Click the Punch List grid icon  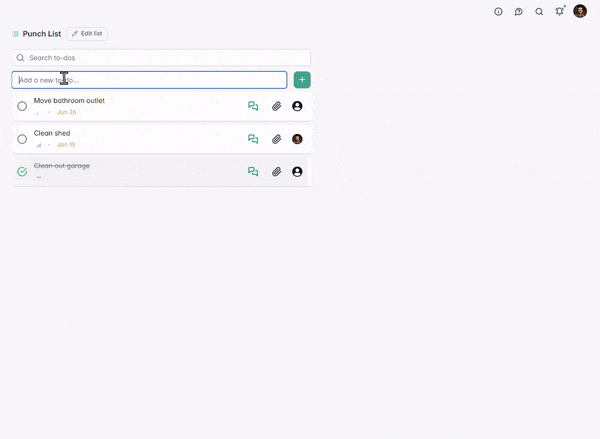point(15,34)
